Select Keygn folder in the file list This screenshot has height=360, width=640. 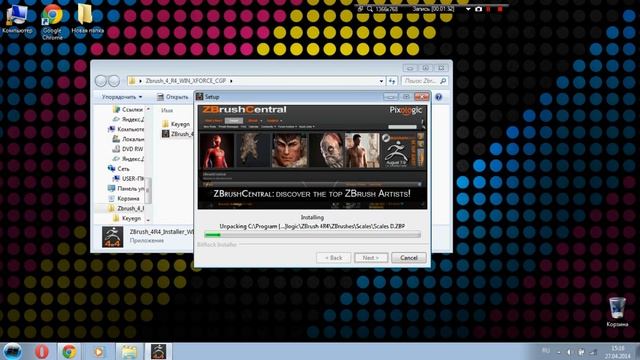pos(176,124)
